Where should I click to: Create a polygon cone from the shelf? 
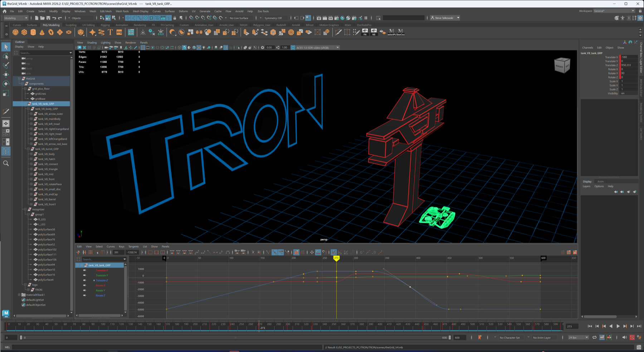point(42,33)
